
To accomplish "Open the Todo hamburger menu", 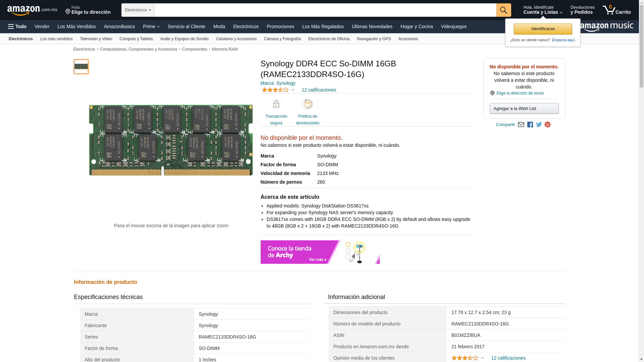I will point(17,26).
